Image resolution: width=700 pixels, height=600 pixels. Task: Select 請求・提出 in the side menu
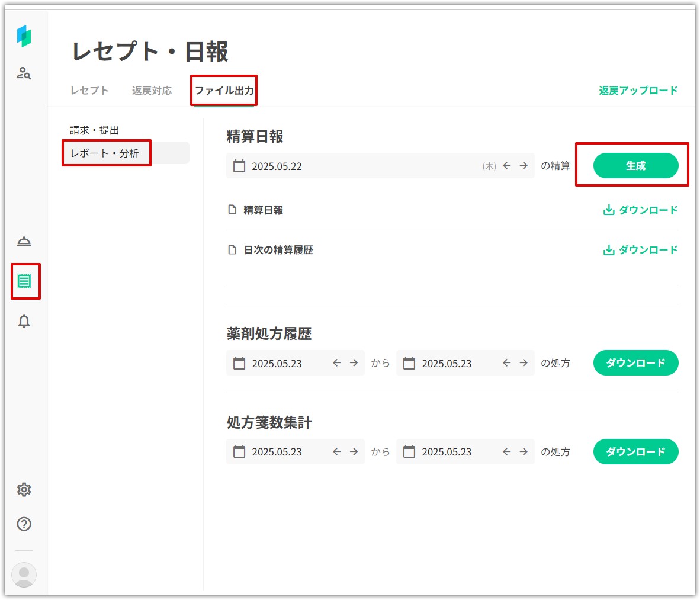coord(95,130)
